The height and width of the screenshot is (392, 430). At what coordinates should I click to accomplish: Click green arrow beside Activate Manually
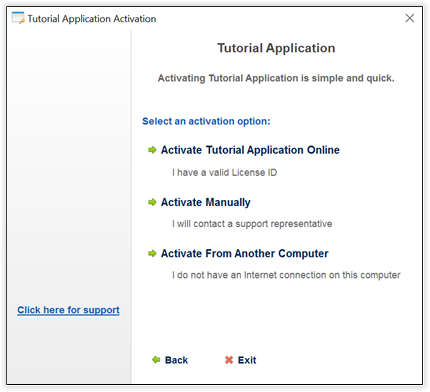[x=152, y=202]
